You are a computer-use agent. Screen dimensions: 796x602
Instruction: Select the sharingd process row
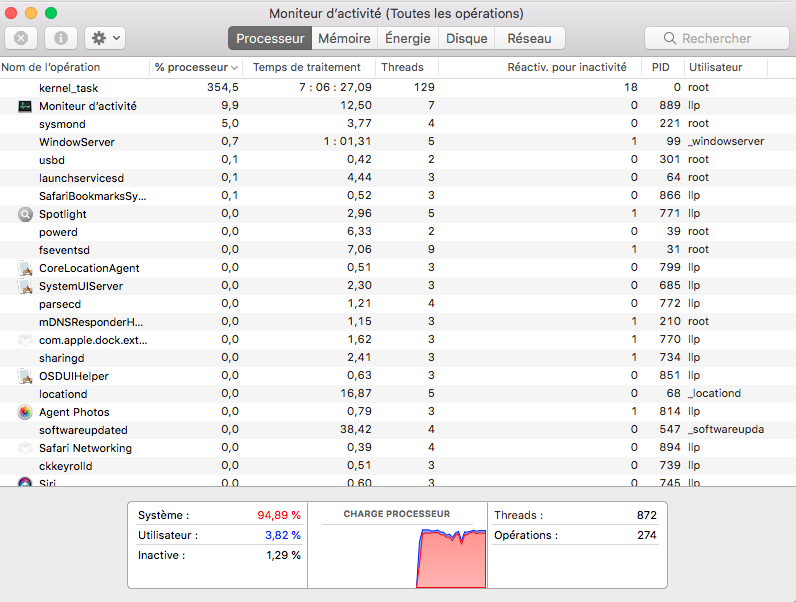pos(398,358)
